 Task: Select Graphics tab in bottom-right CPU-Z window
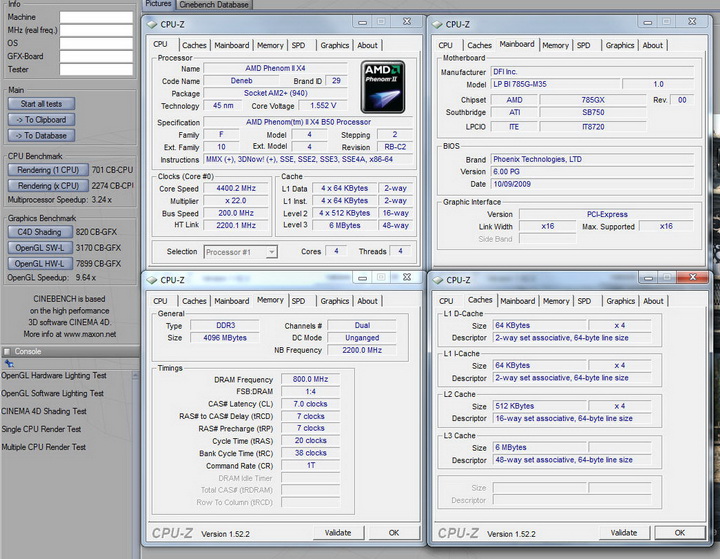620,301
